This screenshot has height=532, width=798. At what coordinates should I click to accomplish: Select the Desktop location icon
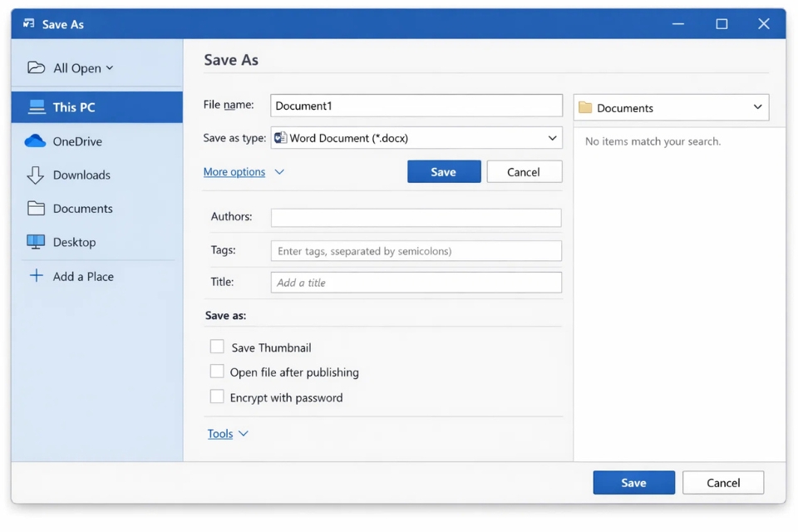tap(35, 242)
